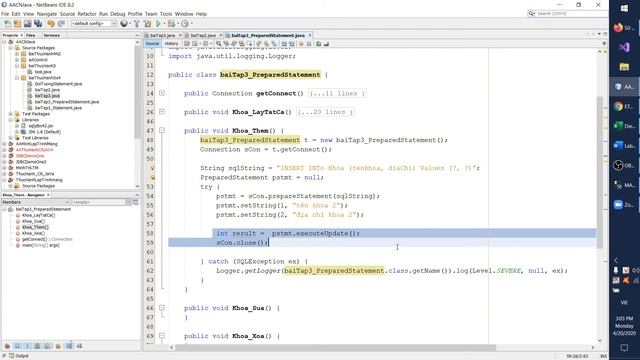
Task: Select sqljdbc42.jar library in tree
Action: click(41, 126)
